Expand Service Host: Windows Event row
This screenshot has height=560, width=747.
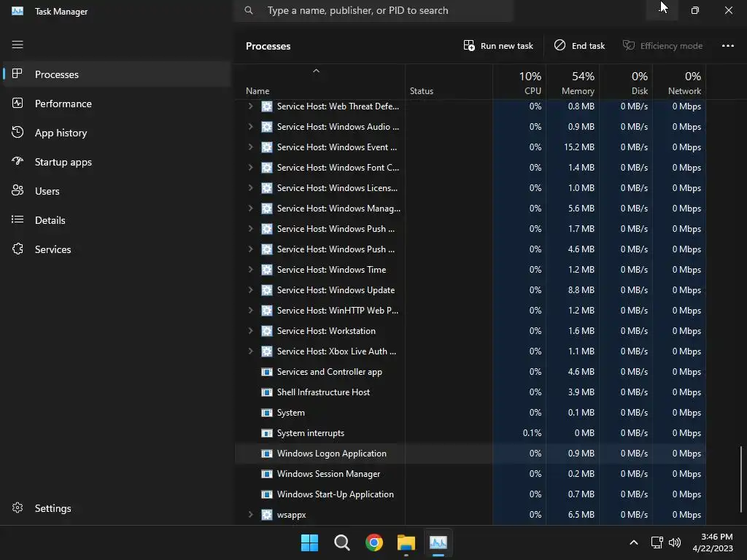coord(250,147)
